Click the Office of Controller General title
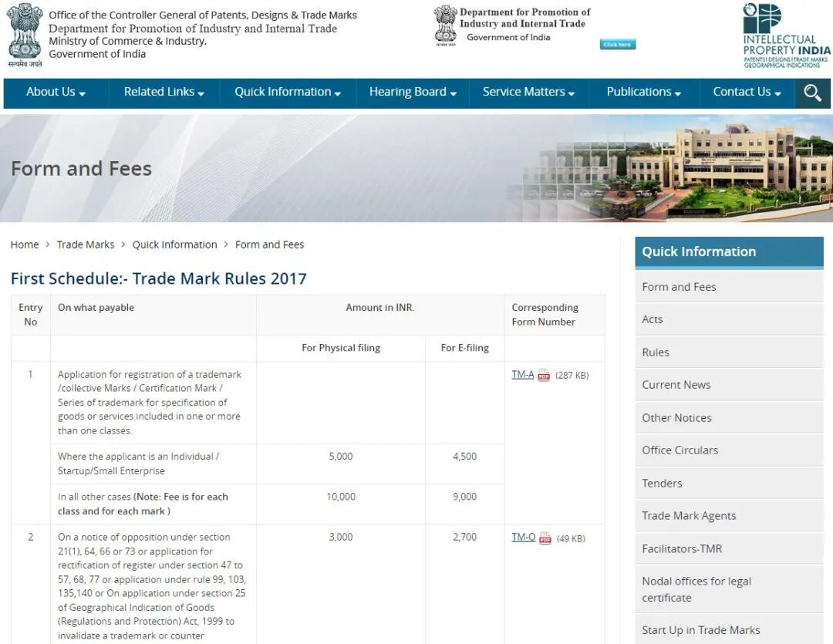This screenshot has height=644, width=833. (203, 15)
